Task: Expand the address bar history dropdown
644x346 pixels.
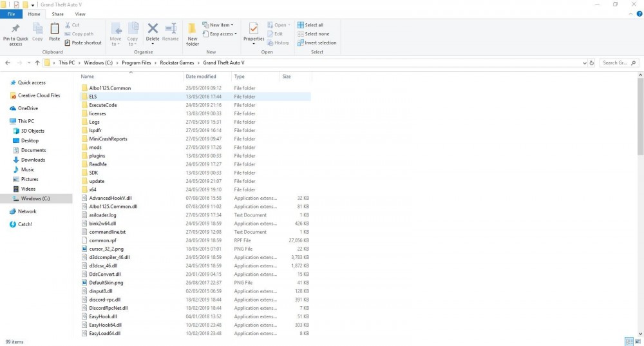Action: pos(585,63)
